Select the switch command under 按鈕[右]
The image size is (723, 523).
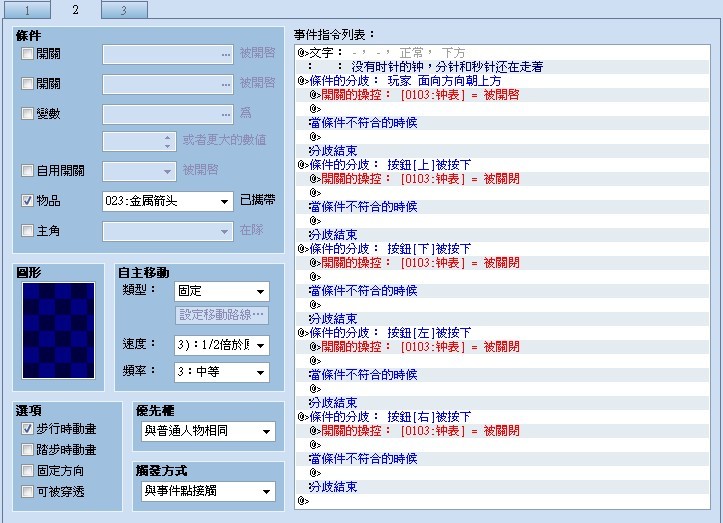point(503,430)
